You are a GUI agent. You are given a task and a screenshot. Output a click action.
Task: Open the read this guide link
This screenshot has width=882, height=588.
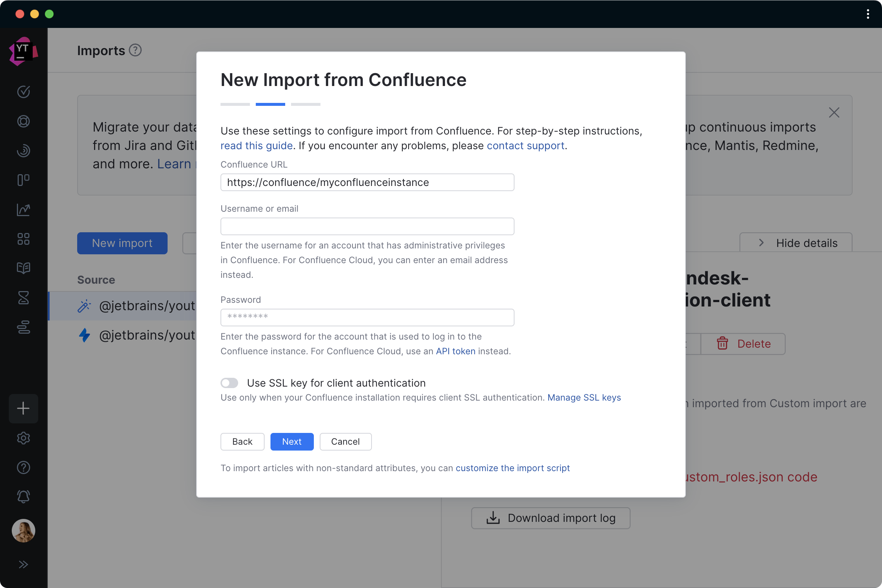[257, 146]
